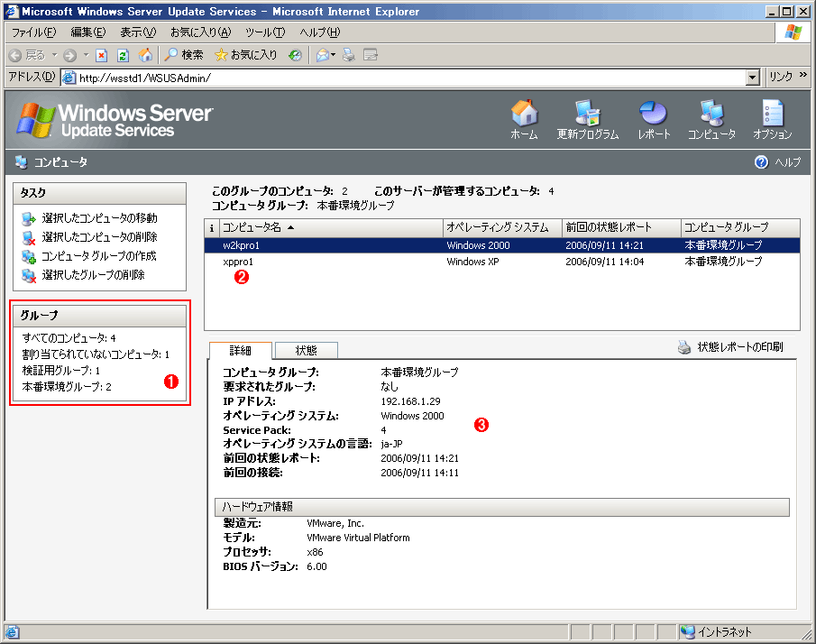Screen dimensions: 816x644
Task: Click the create computer group icon
Action: click(29, 257)
